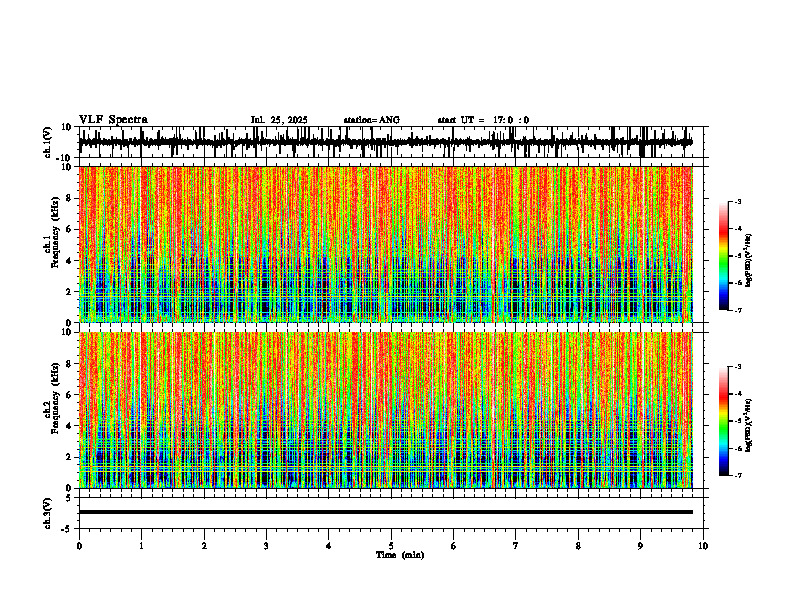Click the "2" tick on the time axis
Image resolution: width=792 pixels, height=612 pixels.
point(204,546)
